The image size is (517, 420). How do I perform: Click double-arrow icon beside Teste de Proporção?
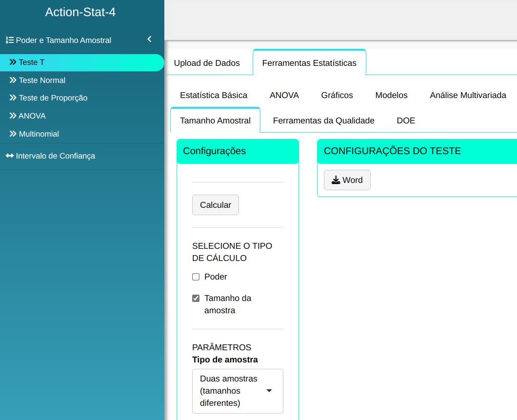coord(13,98)
